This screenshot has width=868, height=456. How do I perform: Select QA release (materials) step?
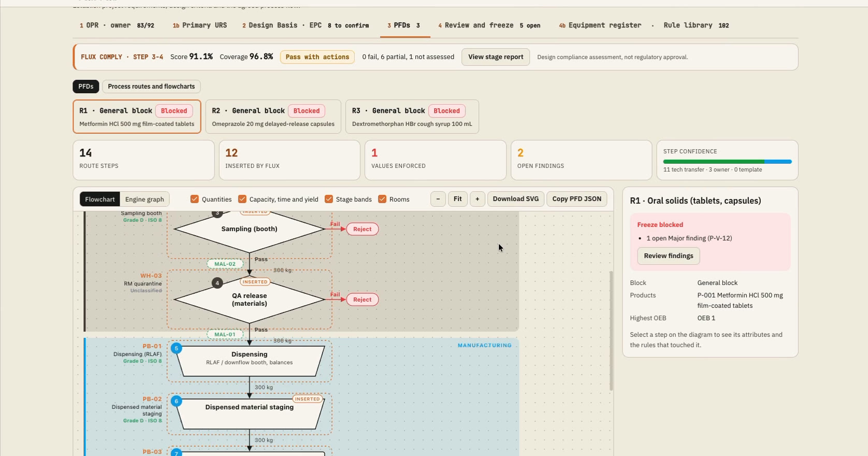(249, 300)
